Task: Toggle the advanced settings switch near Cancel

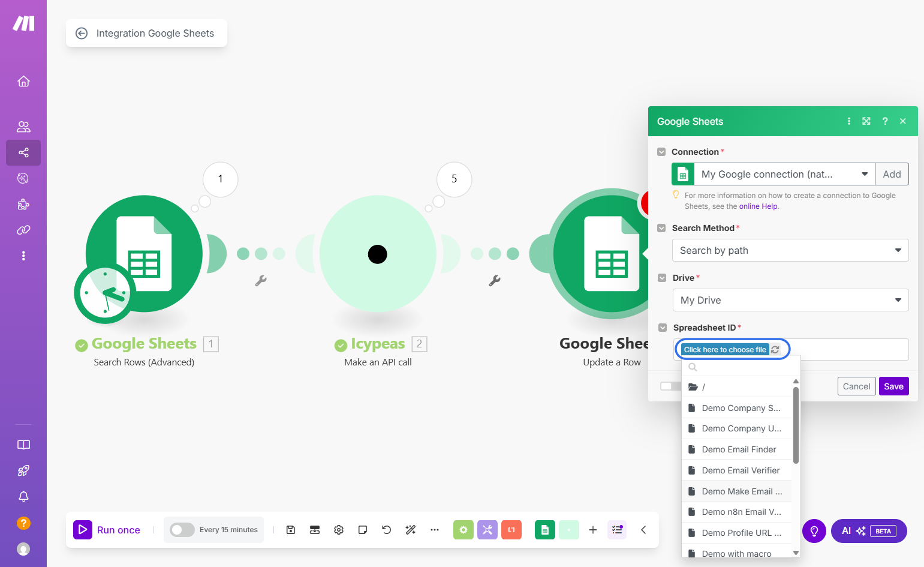Action: 670,386
